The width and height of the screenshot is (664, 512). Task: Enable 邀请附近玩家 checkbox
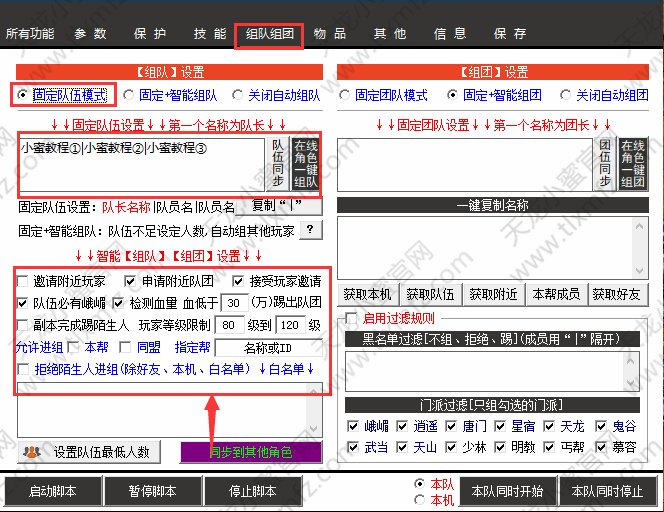(22, 281)
